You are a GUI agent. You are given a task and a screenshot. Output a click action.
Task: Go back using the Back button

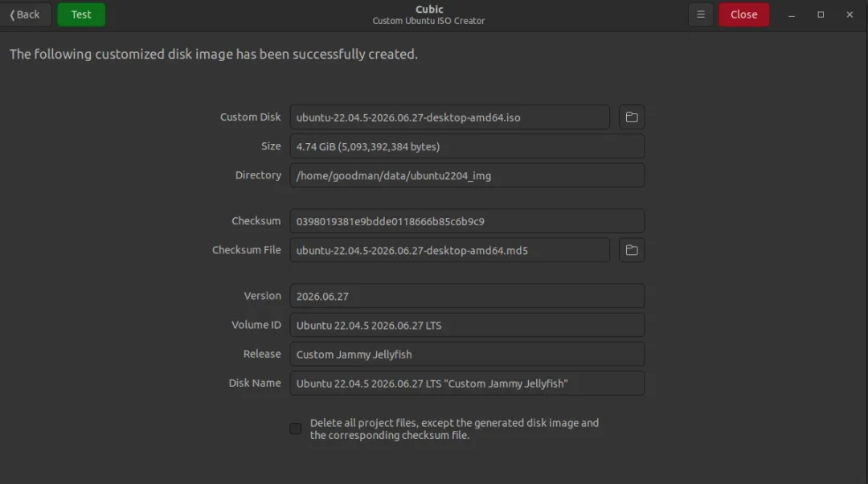[x=26, y=15]
